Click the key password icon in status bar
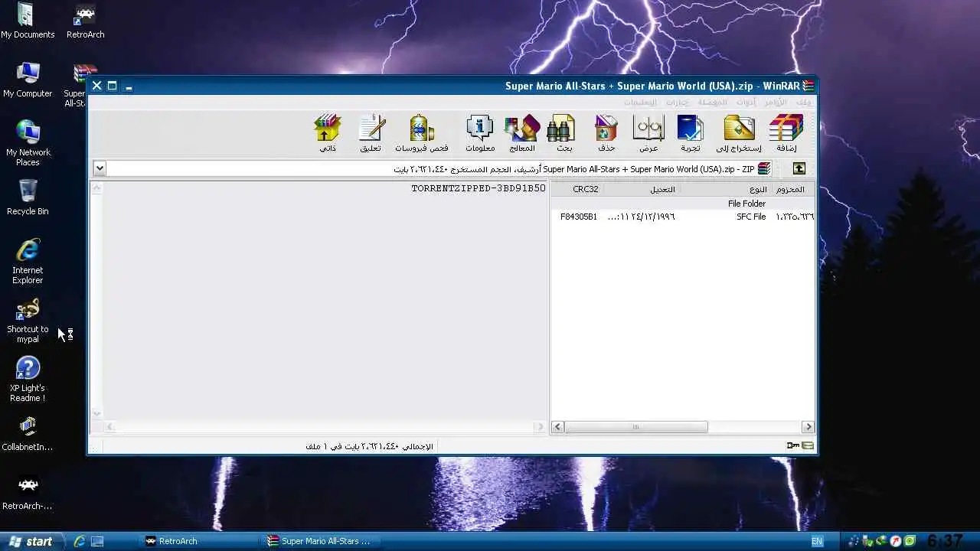This screenshot has width=980, height=551. click(x=792, y=445)
